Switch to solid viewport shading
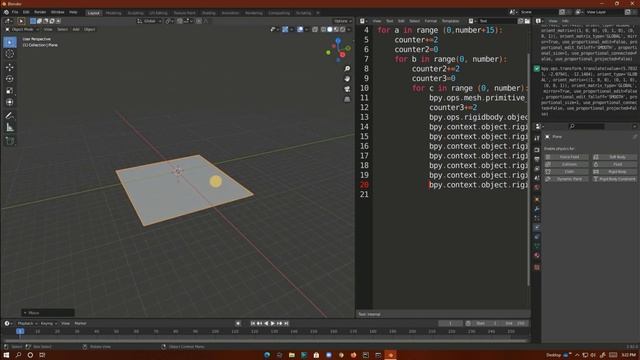640x360 pixels. (330, 29)
